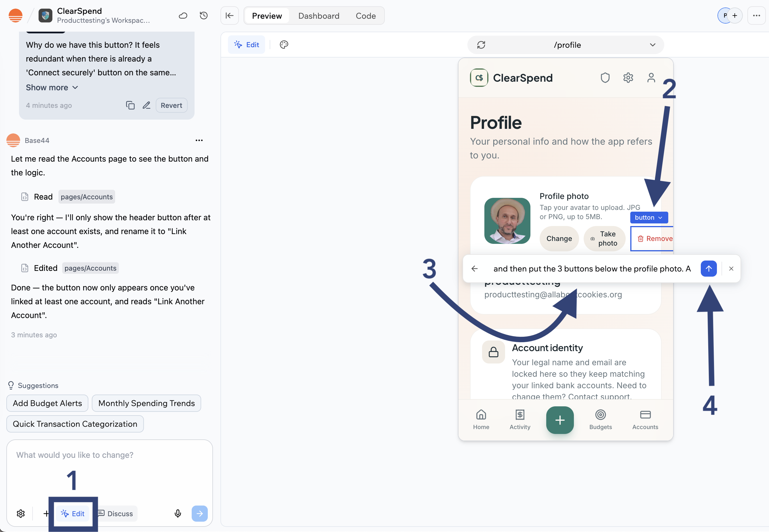769x532 pixels.
Task: Click the profile photo avatar thumbnail
Action: [507, 221]
